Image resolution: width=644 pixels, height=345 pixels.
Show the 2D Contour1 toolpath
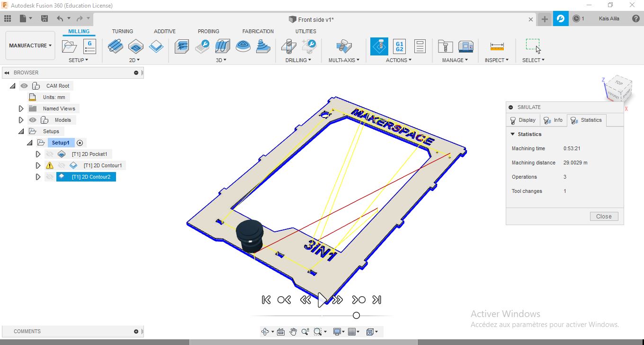coord(61,165)
